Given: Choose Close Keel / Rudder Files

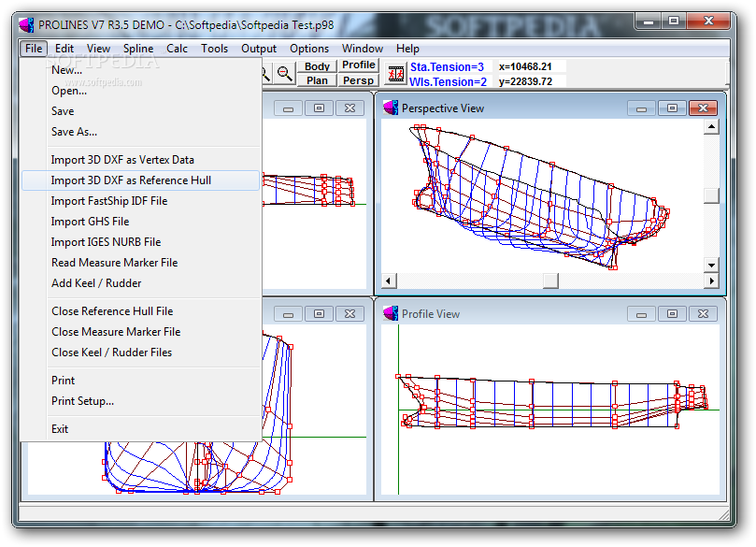Looking at the screenshot, I should pyautogui.click(x=140, y=353).
